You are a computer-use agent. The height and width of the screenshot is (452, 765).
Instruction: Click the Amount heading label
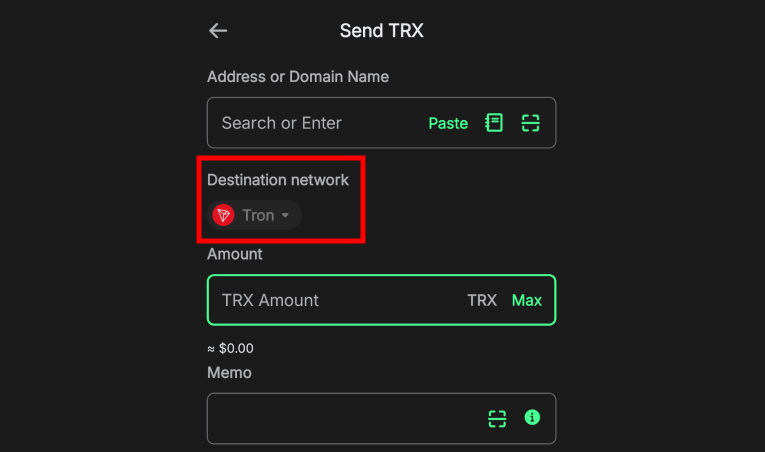pyautogui.click(x=235, y=254)
